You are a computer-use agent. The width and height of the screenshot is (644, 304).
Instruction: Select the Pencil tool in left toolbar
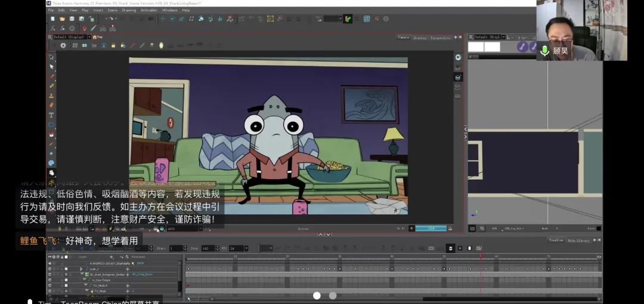point(52,86)
